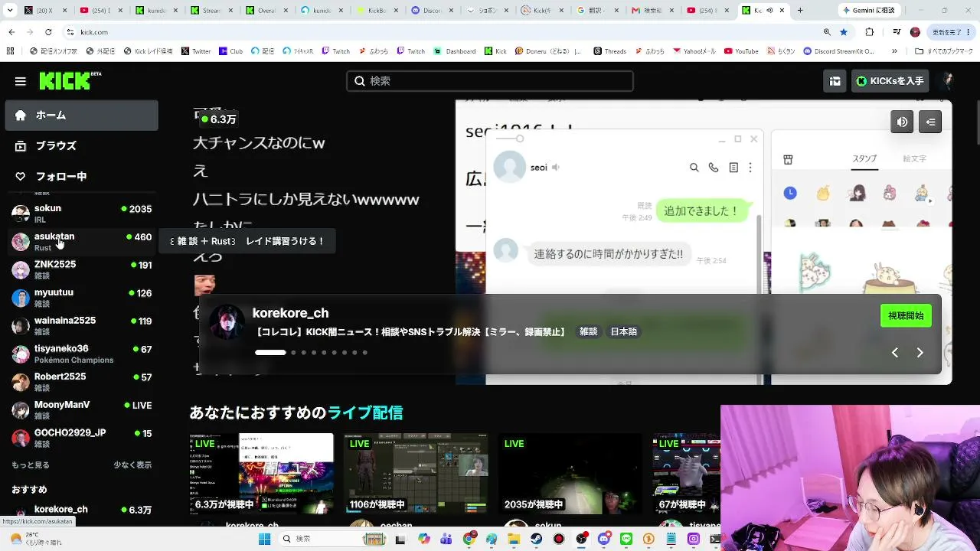The width and height of the screenshot is (980, 551).
Task: Open the browser zoom magnifier icon in the address bar
Action: pos(827,32)
